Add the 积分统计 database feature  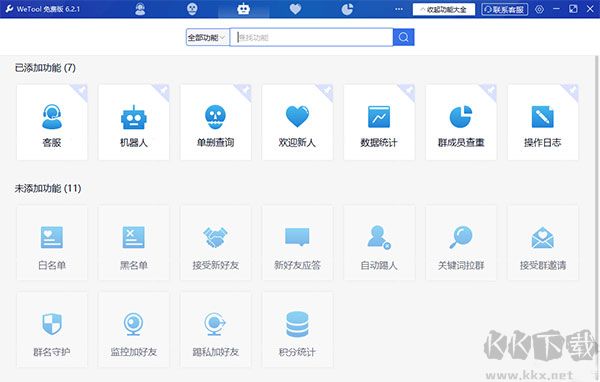click(x=297, y=330)
